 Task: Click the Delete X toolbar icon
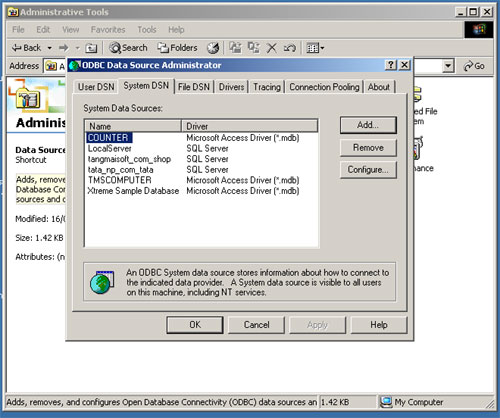[272, 48]
